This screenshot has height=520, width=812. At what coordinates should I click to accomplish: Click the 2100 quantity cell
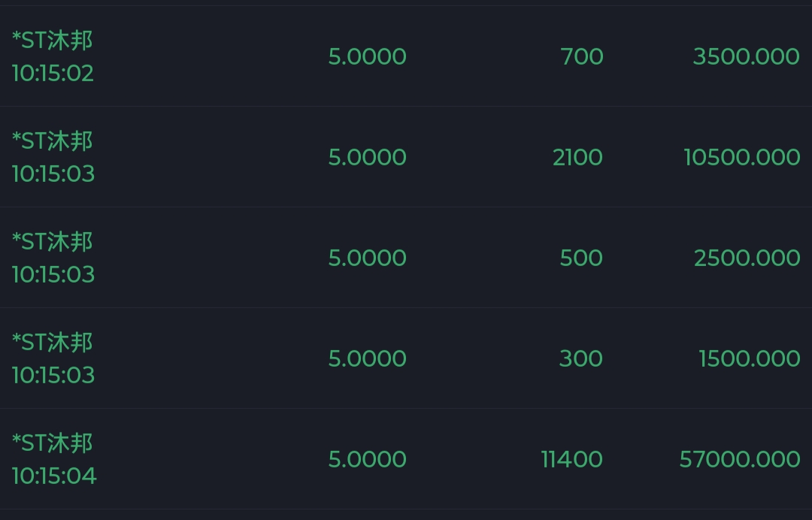pyautogui.click(x=577, y=157)
